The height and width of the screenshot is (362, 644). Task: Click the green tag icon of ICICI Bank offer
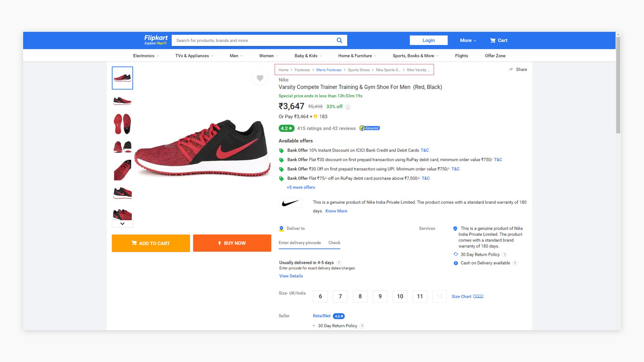coord(281,150)
